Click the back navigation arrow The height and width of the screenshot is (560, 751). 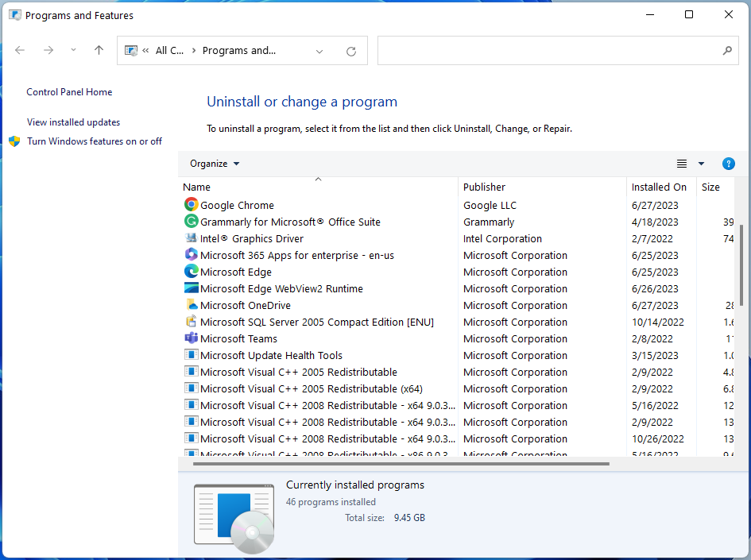coord(20,50)
